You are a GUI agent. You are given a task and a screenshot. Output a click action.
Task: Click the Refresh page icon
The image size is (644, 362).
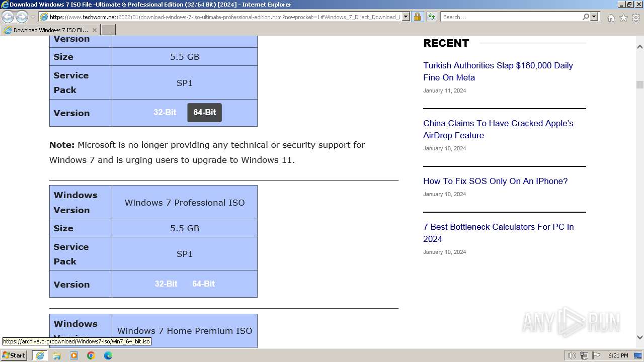pos(431,17)
